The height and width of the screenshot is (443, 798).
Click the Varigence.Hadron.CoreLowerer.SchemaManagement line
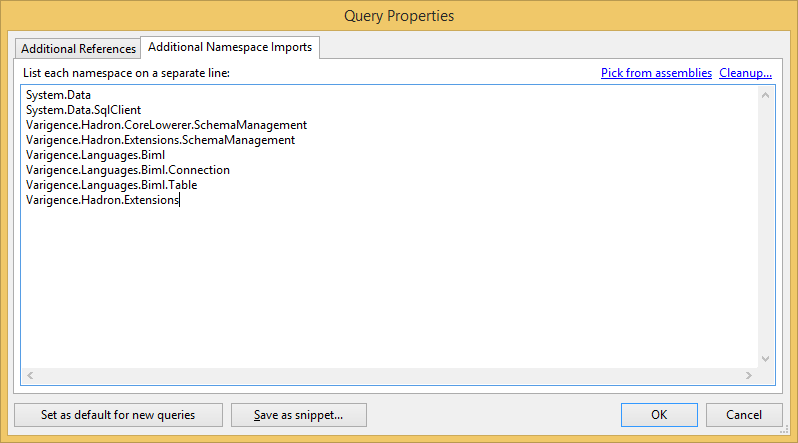coord(166,125)
